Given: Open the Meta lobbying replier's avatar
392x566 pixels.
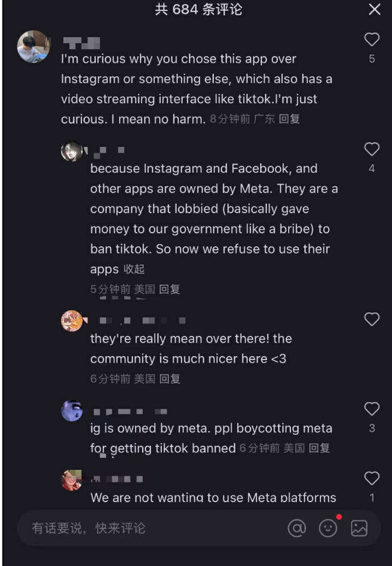Looking at the screenshot, I should coord(72,151).
